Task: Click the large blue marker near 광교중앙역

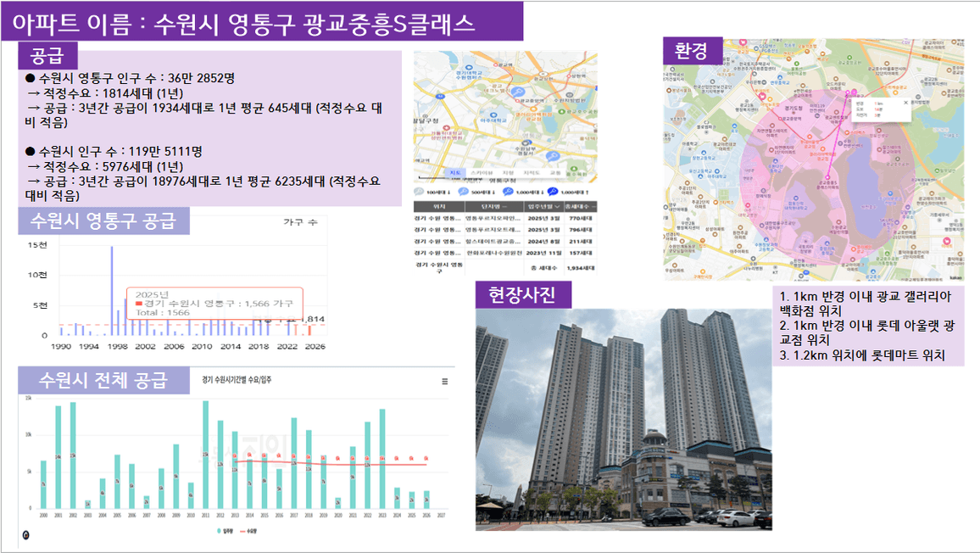Action: pos(517,92)
